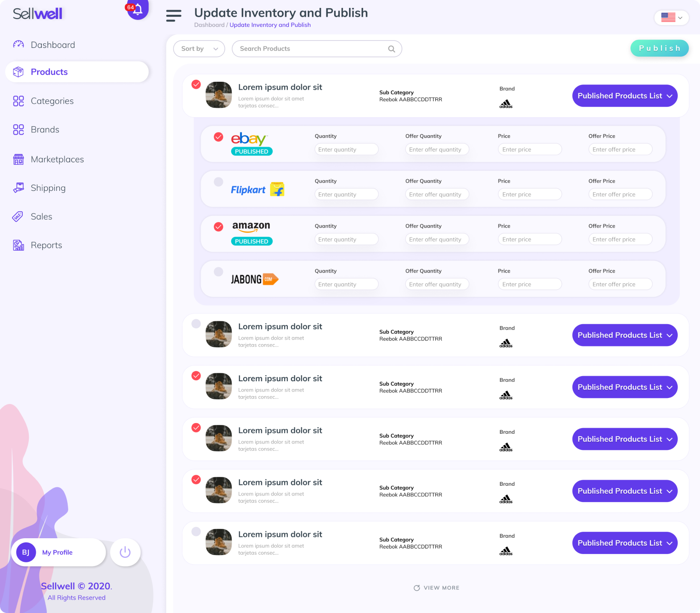Click the eBay Enter offer price field
This screenshot has height=613, width=700.
coord(621,150)
